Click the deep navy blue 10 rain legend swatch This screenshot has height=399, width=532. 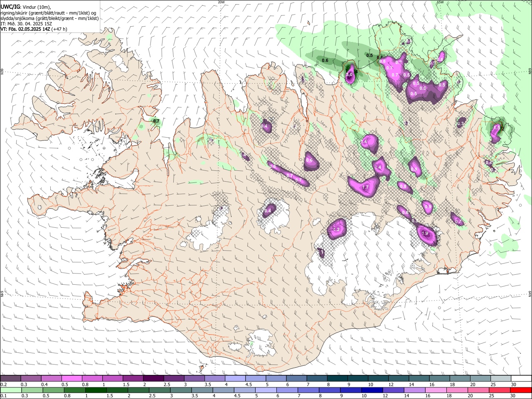[x=372, y=390]
